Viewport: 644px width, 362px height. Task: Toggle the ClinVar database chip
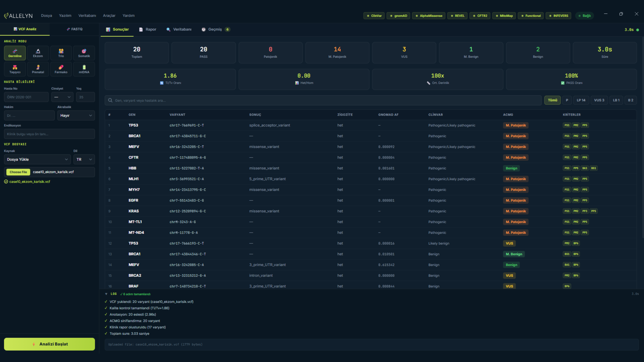[374, 16]
